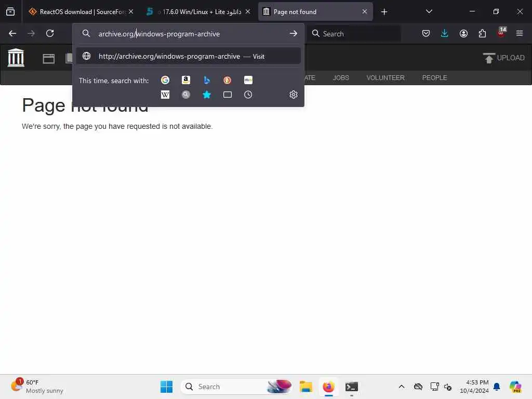532x399 pixels.
Task: Open the Web section icon on Archive
Action: point(49,59)
